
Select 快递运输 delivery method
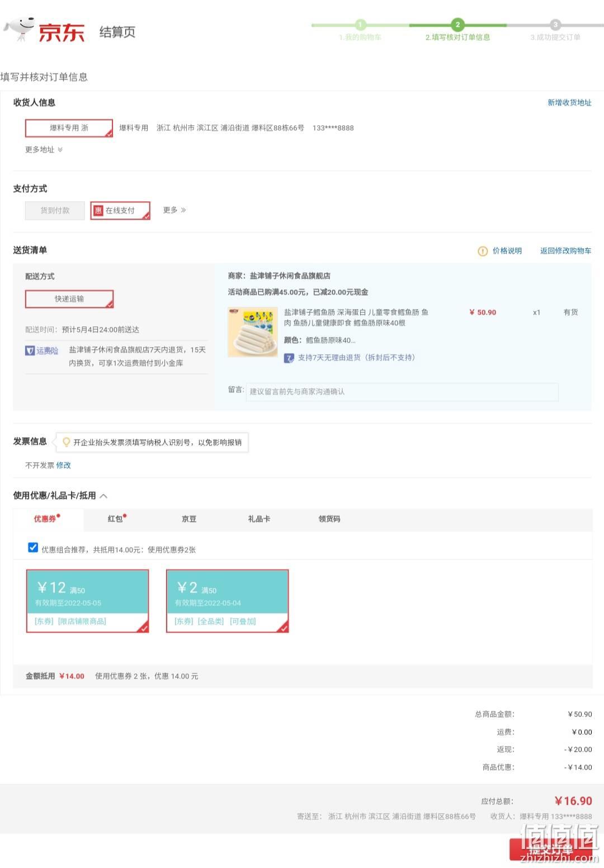click(x=69, y=299)
